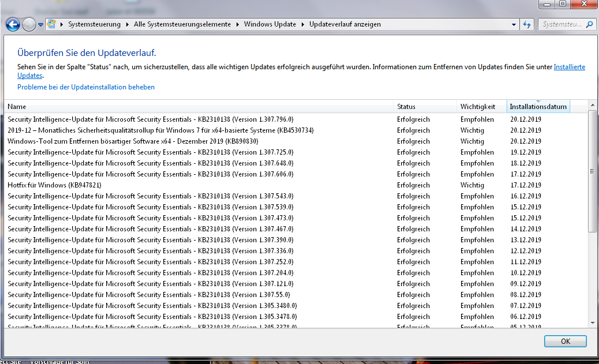Select the KB4530734 monthly rollup row
Screen dimensions: 599x364
(x=296, y=130)
